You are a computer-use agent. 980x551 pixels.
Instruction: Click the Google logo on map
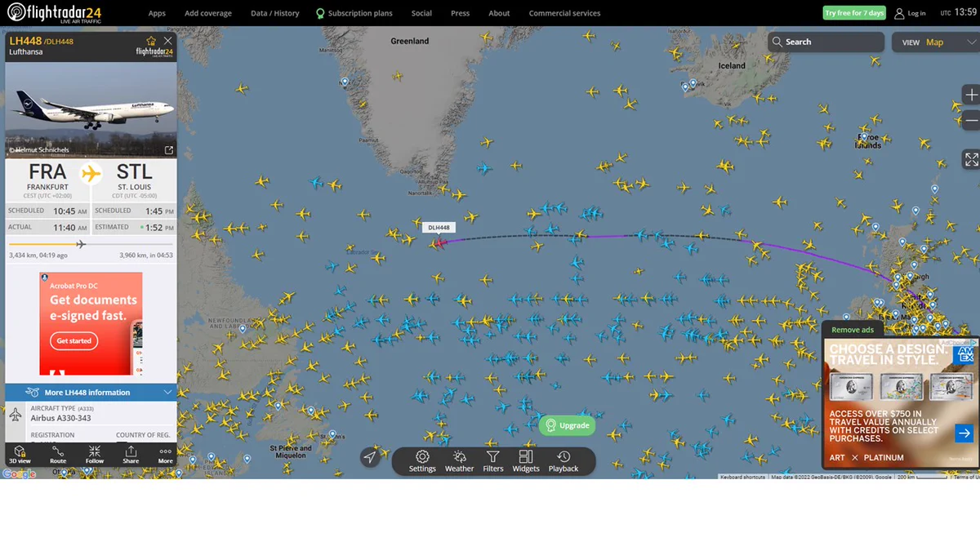coord(19,473)
